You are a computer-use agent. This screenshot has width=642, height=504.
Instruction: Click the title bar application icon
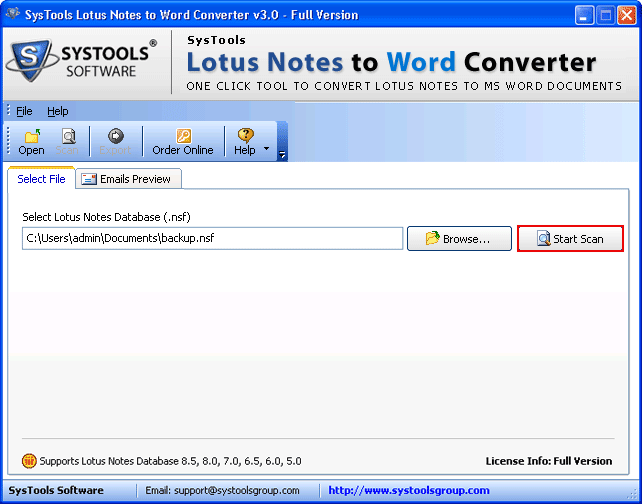(x=12, y=14)
